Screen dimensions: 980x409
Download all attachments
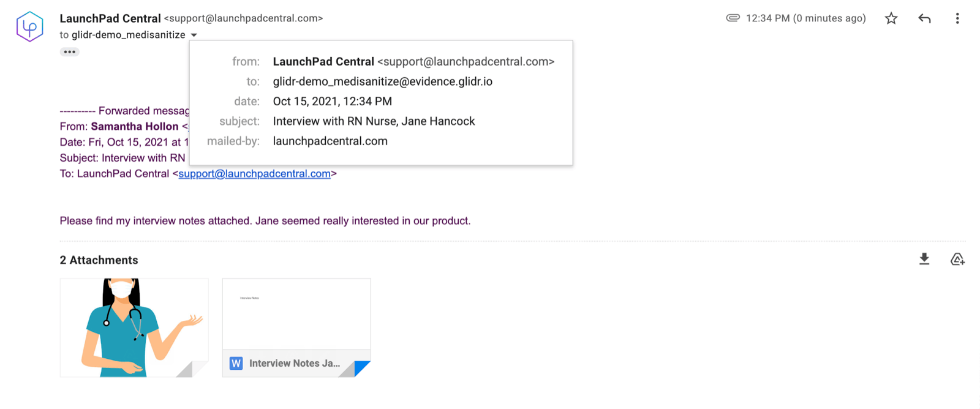coord(924,259)
